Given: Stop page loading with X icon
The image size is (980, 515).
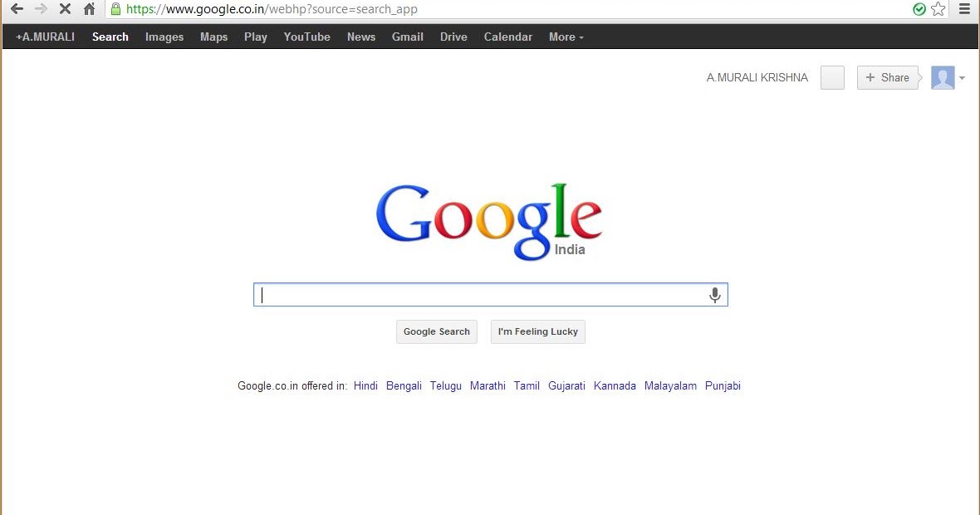Looking at the screenshot, I should tap(65, 9).
